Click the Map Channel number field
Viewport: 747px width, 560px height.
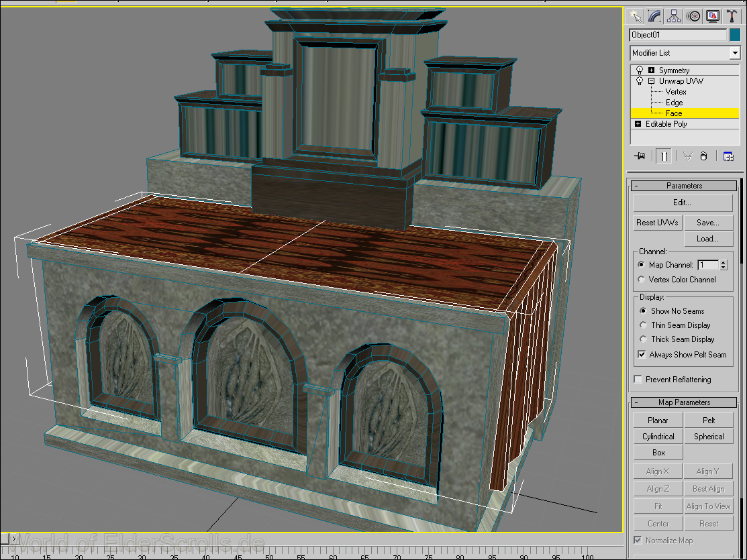point(708,265)
